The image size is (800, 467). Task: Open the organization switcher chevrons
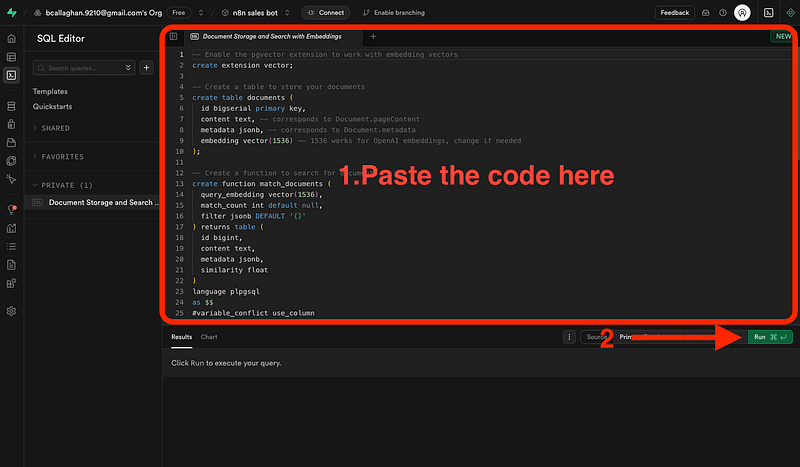(x=198, y=13)
